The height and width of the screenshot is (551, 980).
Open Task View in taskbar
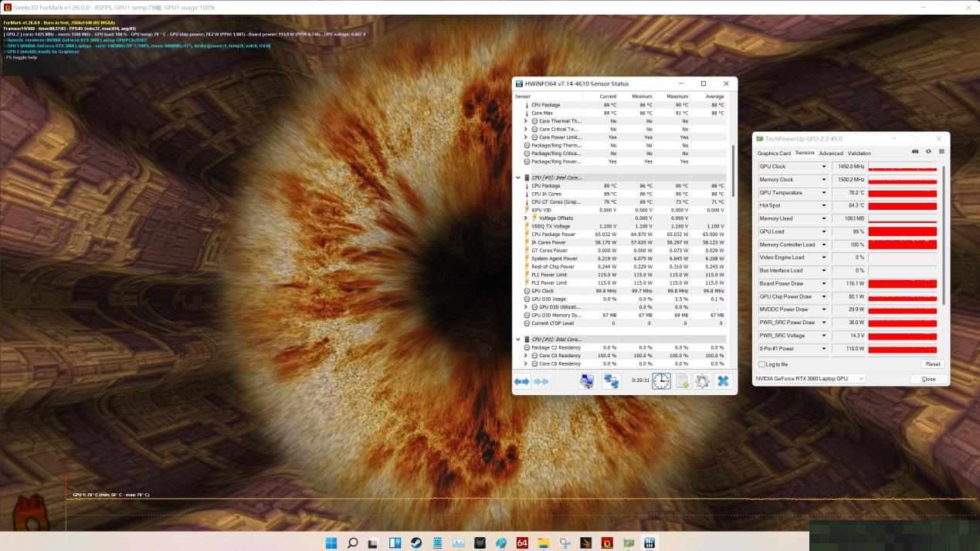(x=374, y=543)
